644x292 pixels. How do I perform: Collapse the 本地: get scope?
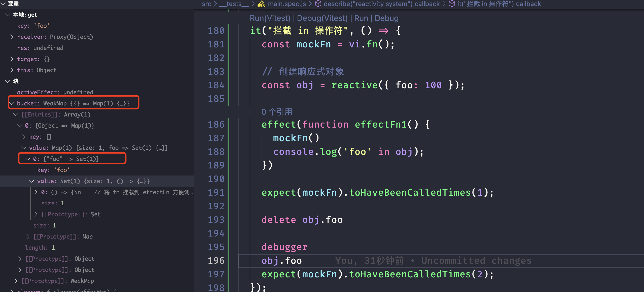(8, 15)
